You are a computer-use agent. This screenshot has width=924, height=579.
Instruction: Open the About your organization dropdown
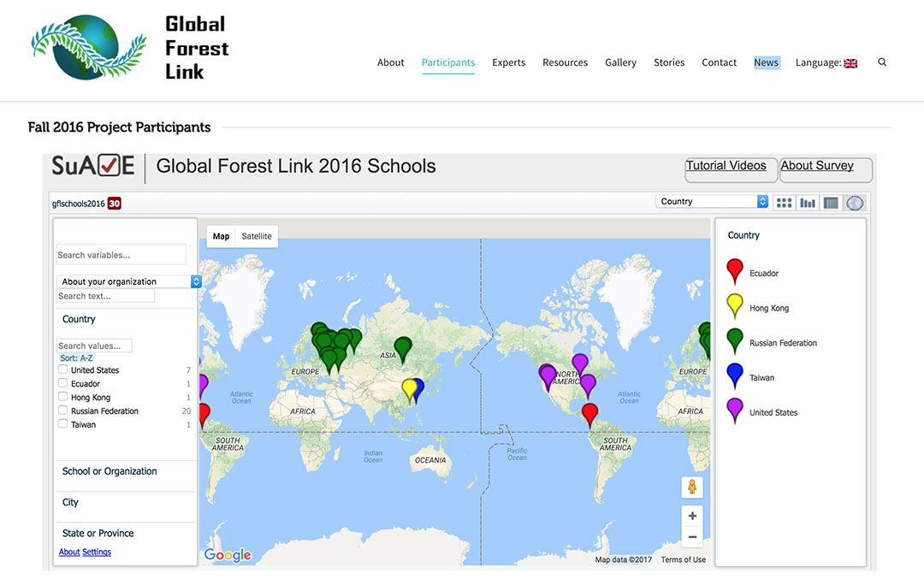129,281
